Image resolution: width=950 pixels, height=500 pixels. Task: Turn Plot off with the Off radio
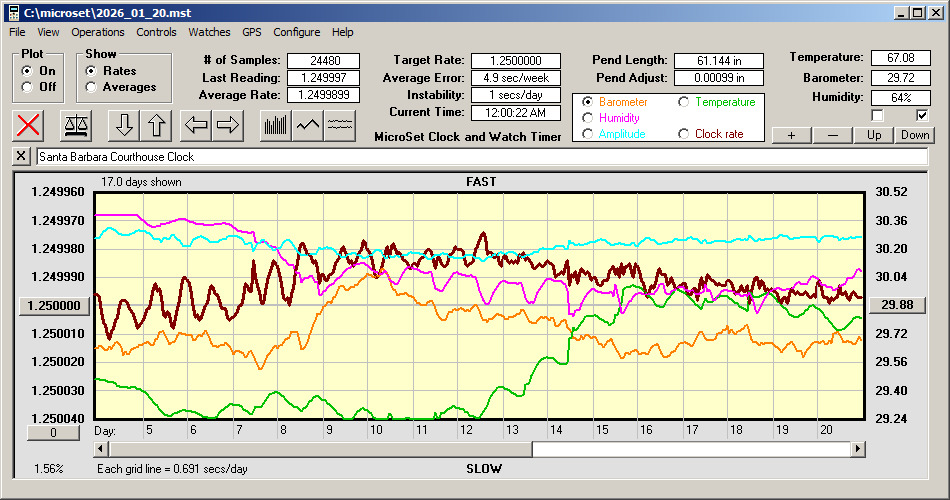[x=27, y=87]
